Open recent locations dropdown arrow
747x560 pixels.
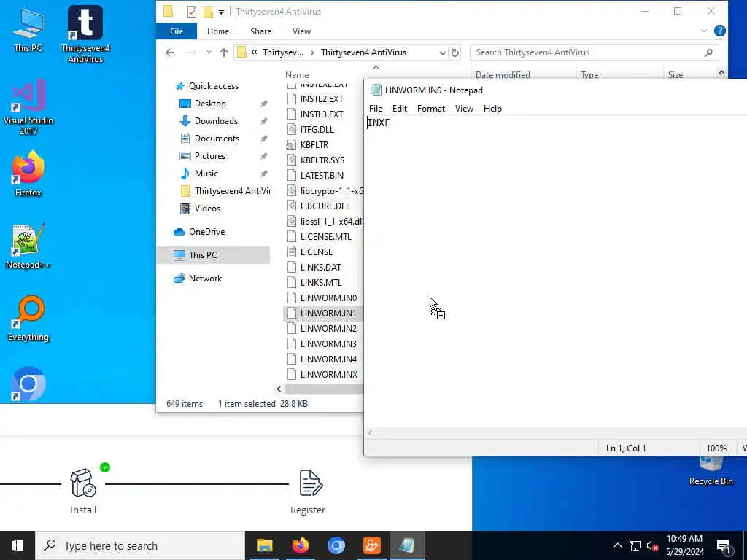click(x=209, y=52)
